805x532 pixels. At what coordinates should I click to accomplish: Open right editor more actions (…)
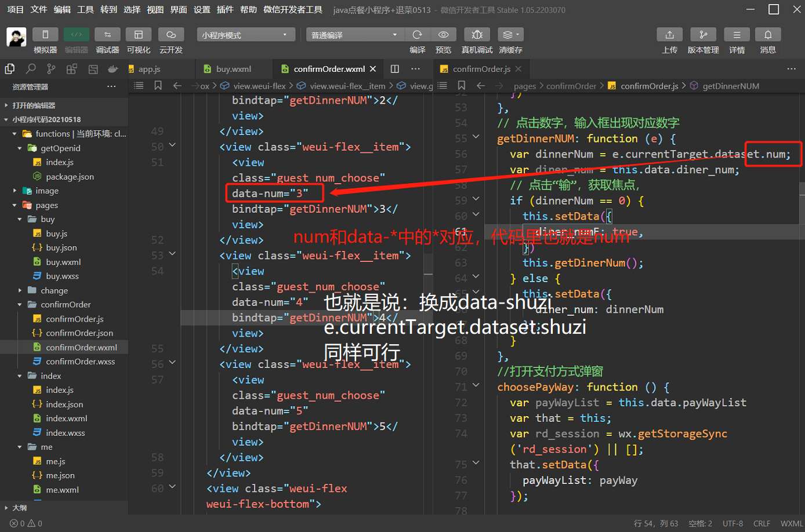click(792, 69)
